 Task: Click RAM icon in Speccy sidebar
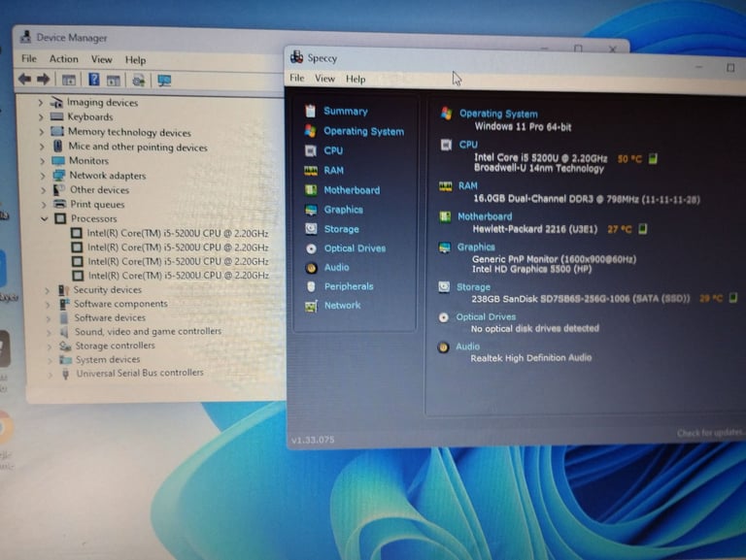[311, 171]
